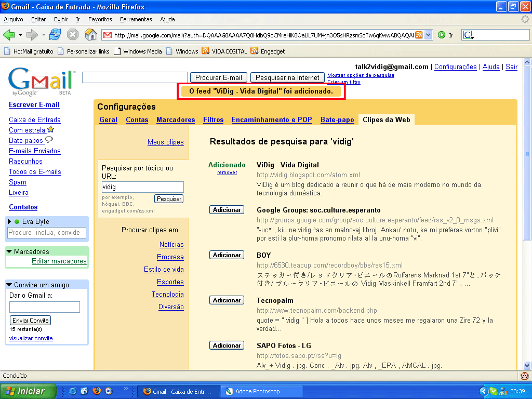Click the star icon next to Com estrela
The width and height of the screenshot is (532, 399).
click(x=51, y=129)
